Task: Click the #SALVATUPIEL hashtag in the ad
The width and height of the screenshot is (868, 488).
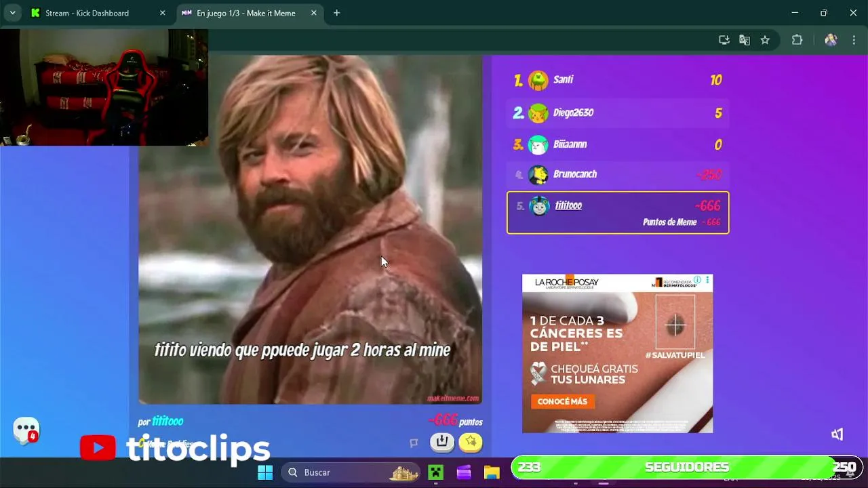Action: [675, 355]
